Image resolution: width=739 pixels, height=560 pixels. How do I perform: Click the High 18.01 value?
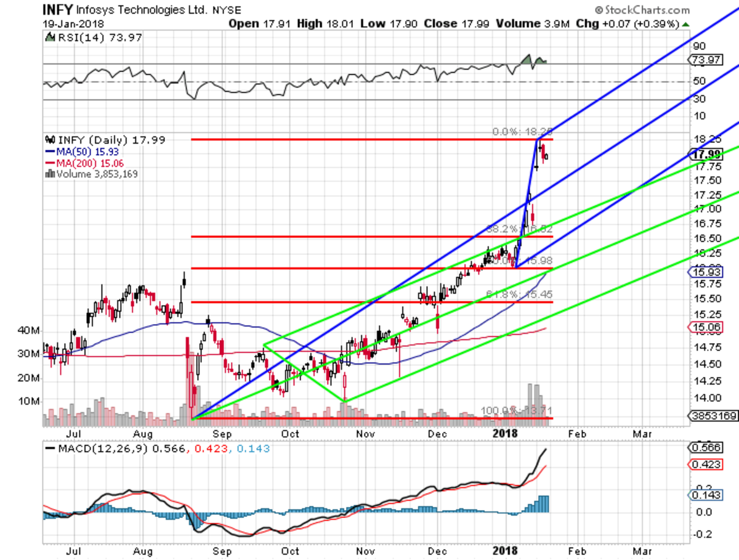point(326,24)
